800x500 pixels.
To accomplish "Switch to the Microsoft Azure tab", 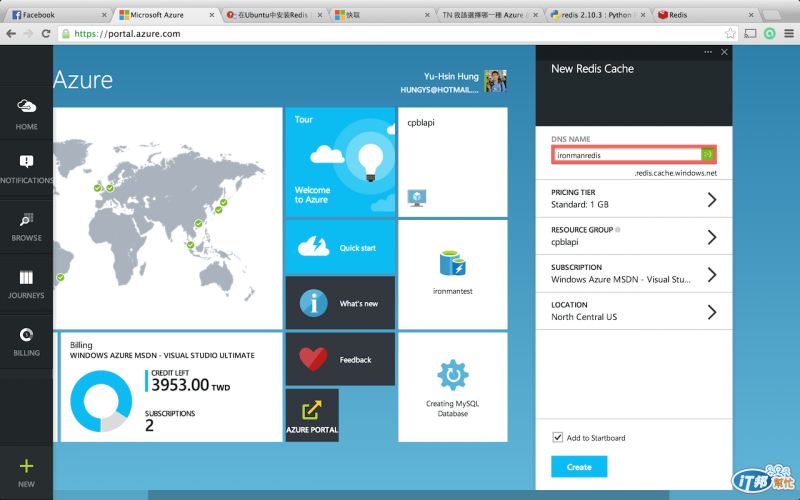I will (166, 15).
